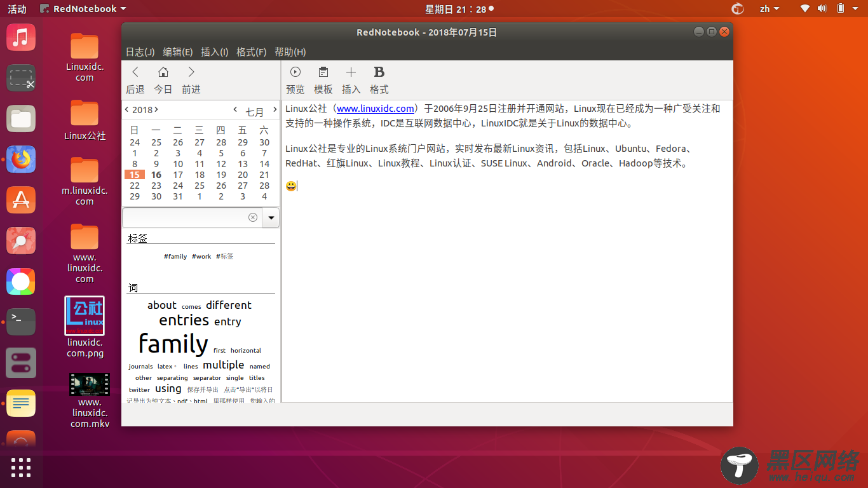
Task: Select July 15 highlighted date
Action: tap(135, 175)
